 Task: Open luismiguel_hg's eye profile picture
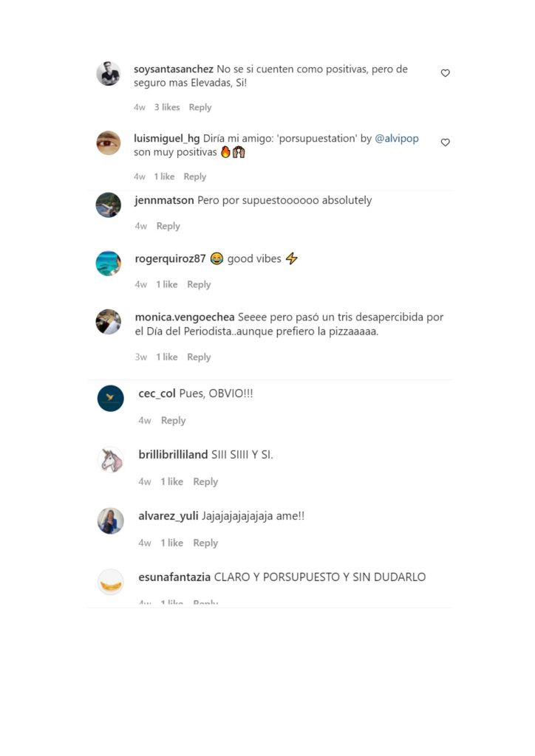pyautogui.click(x=109, y=142)
